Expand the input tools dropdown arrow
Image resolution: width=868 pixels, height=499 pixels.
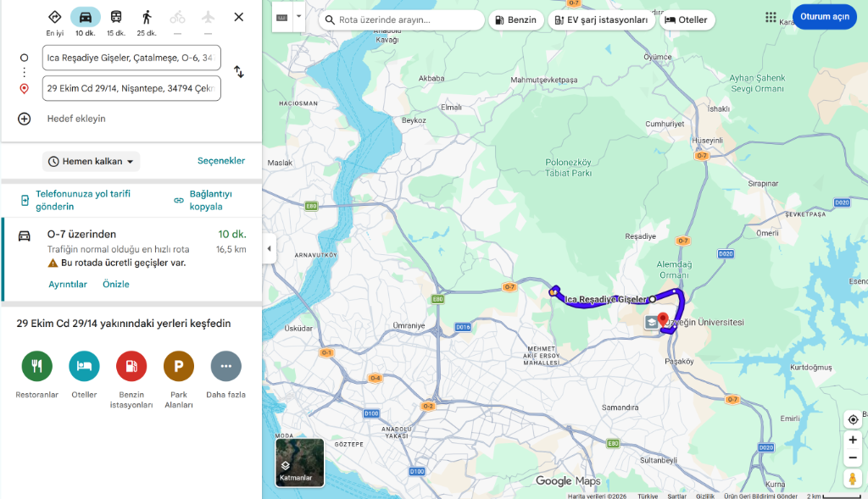tap(299, 17)
